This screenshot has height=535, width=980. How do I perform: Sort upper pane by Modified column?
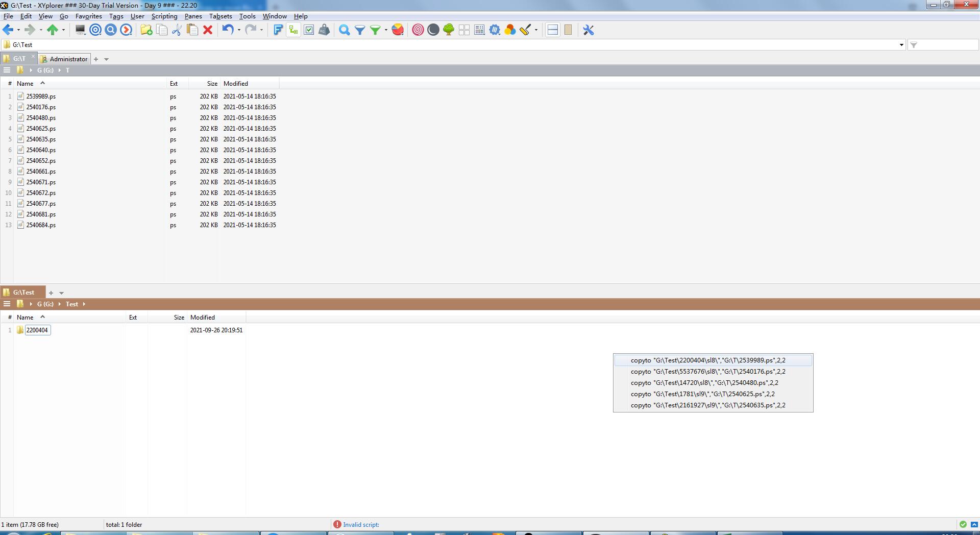(x=236, y=84)
